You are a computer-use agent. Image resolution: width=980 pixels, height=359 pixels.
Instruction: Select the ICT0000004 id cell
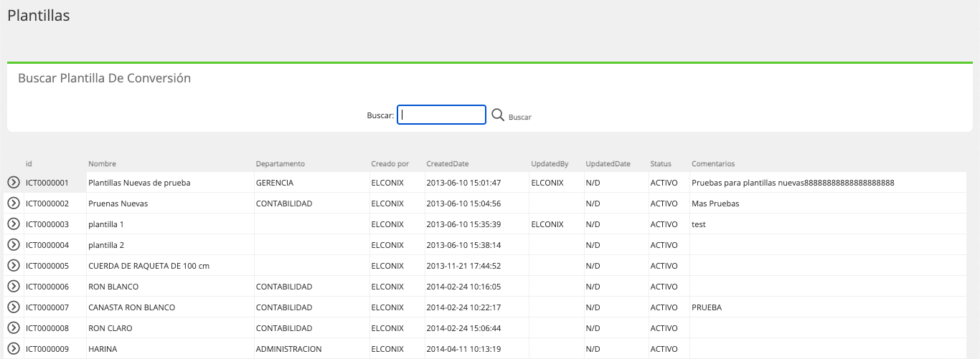pyautogui.click(x=55, y=245)
